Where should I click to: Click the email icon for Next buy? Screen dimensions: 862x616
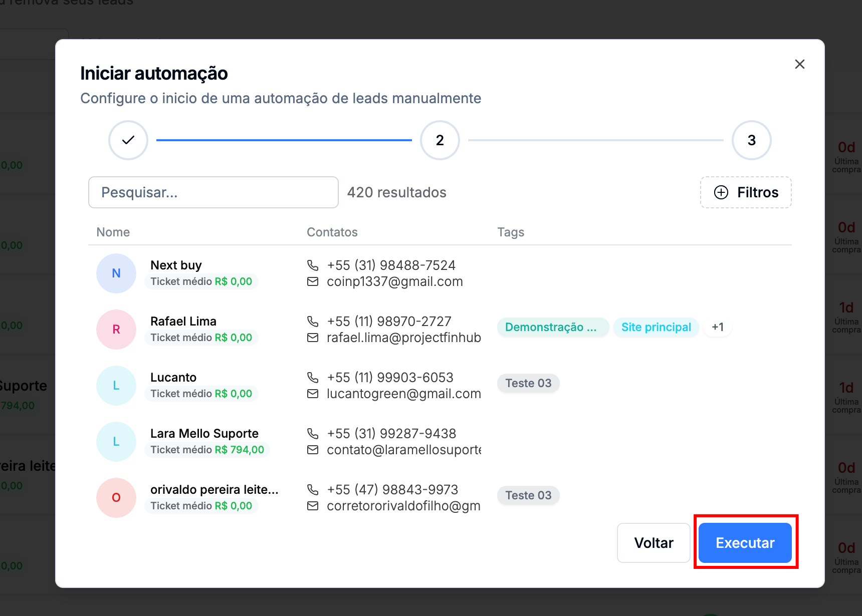point(313,281)
